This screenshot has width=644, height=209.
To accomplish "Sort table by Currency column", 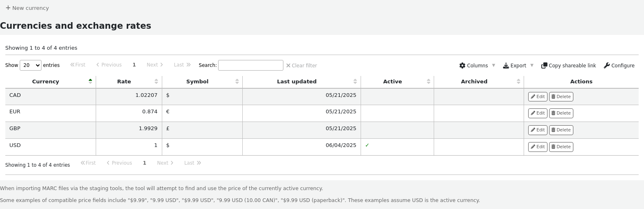I will 46,81.
